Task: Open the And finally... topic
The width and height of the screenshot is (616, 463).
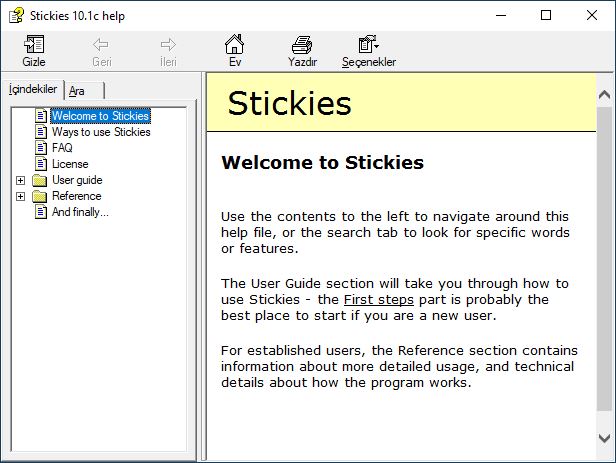Action: coord(80,212)
